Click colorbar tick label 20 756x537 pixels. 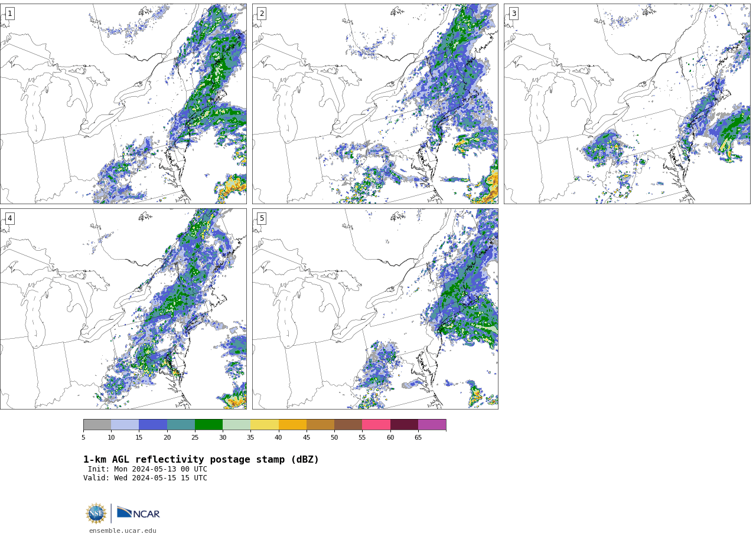click(x=167, y=437)
